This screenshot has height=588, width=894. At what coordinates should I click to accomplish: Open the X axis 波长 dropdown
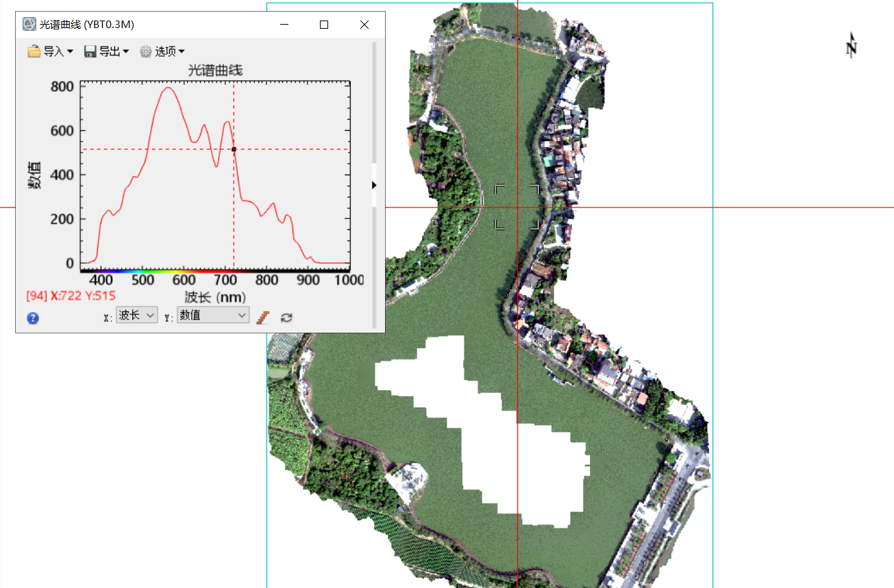pyautogui.click(x=136, y=315)
